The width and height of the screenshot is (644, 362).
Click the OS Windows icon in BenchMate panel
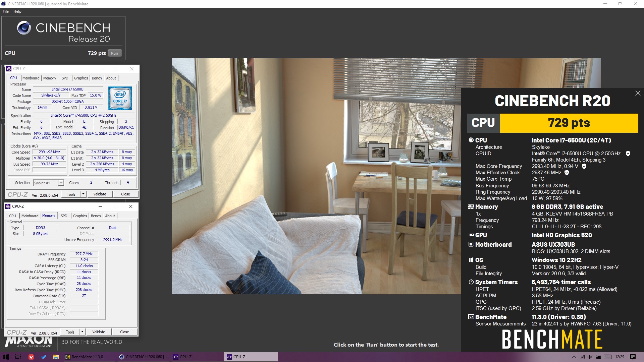coord(471,260)
